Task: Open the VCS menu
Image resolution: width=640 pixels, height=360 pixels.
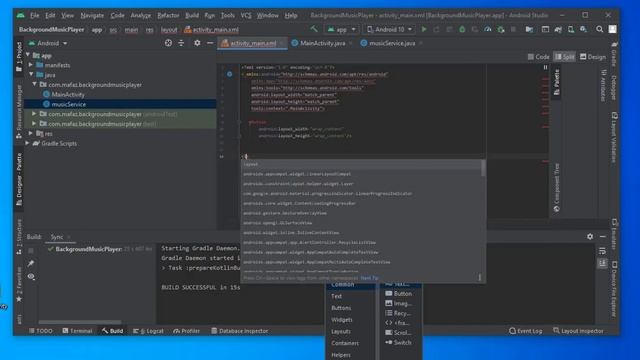Action: [246, 16]
